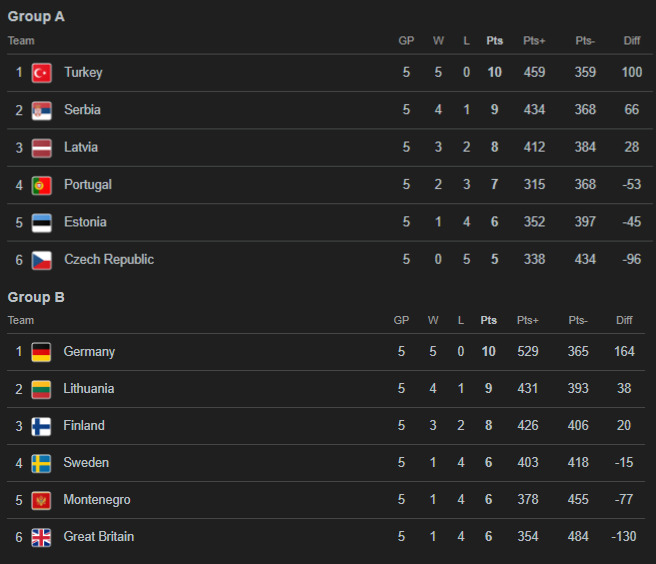
Task: Click the Finland flag icon
Action: click(x=41, y=426)
